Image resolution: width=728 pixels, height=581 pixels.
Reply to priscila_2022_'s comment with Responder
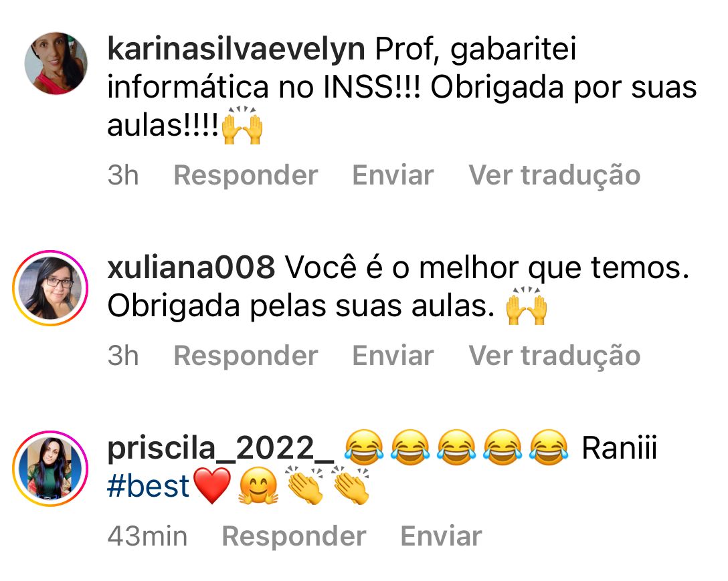[x=294, y=536]
